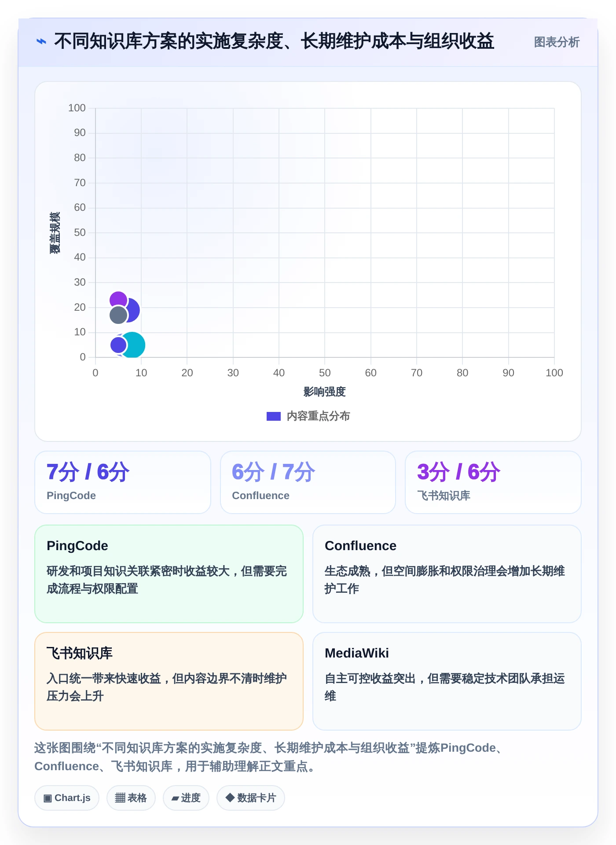The width and height of the screenshot is (616, 845).
Task: Click the grid icon in 表格 chip
Action: (x=120, y=797)
